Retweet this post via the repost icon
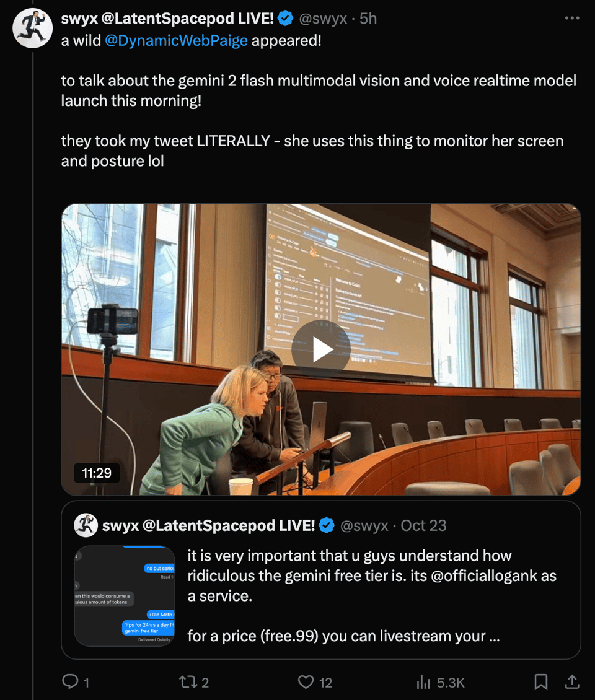This screenshot has height=700, width=595. pyautogui.click(x=188, y=681)
